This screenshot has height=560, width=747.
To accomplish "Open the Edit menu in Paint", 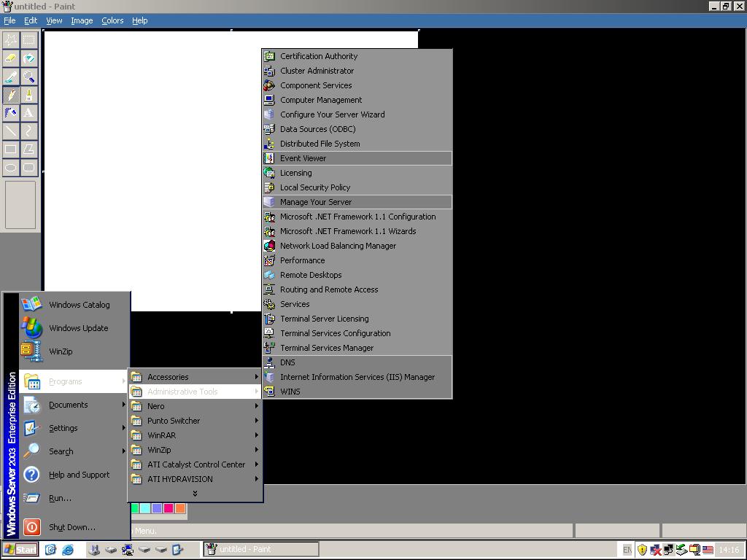I will [x=31, y=20].
